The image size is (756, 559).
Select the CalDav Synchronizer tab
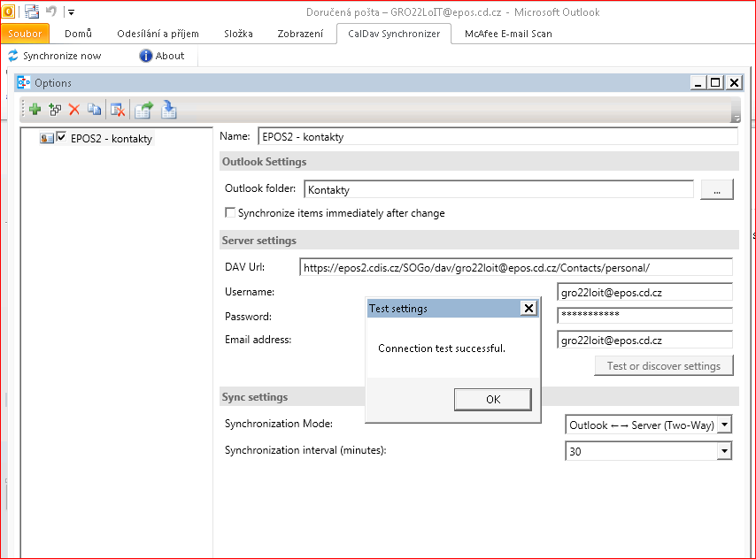coord(394,34)
